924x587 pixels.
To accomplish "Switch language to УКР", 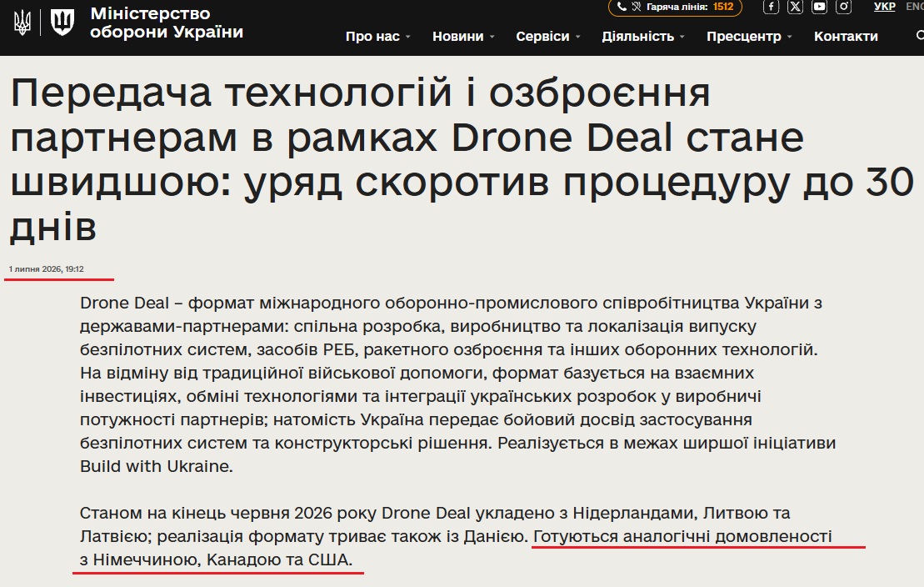I will (884, 7).
